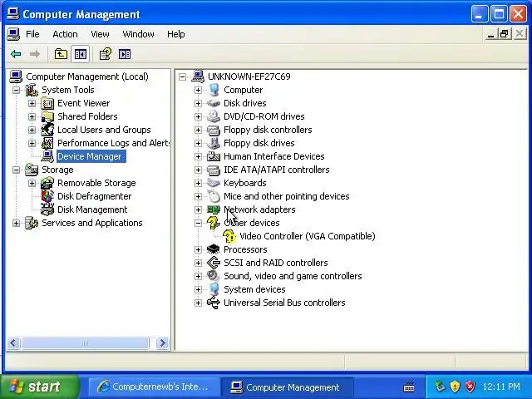Click the Start button
Screen dimensions: 532x399
(x=40, y=387)
